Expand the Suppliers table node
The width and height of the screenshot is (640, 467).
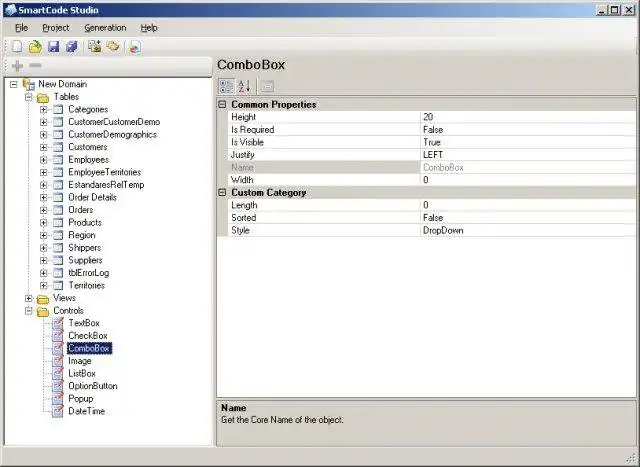(x=43, y=260)
